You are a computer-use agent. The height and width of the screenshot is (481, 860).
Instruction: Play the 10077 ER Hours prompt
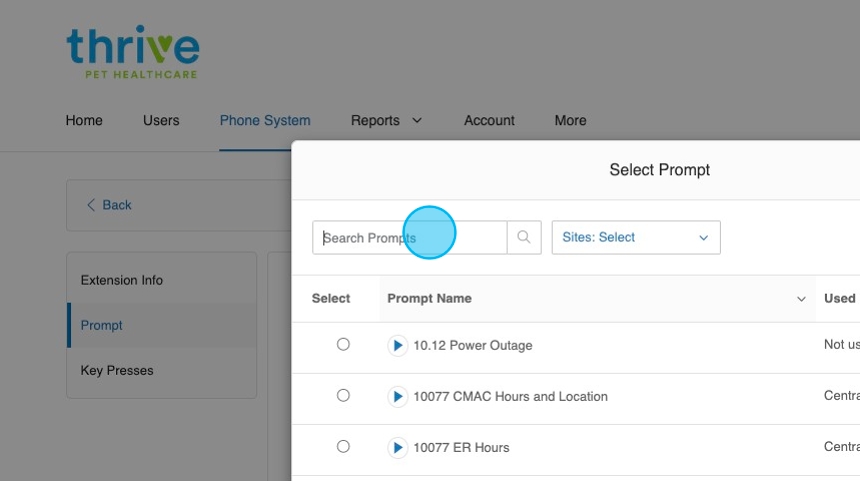[x=397, y=448]
